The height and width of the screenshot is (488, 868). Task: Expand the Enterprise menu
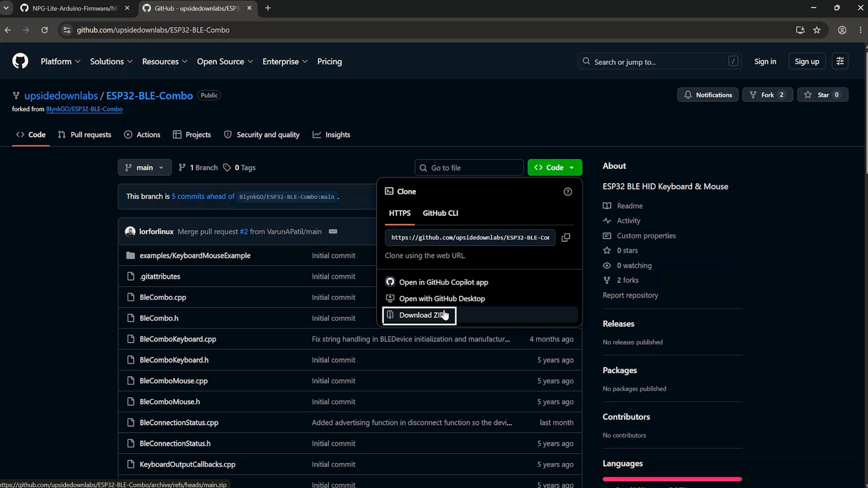[285, 61]
